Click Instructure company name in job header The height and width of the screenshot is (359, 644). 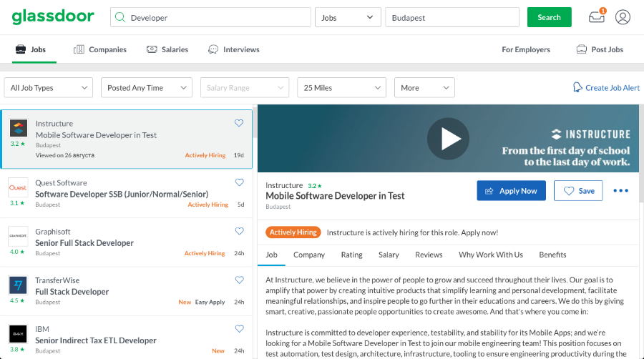pos(284,185)
